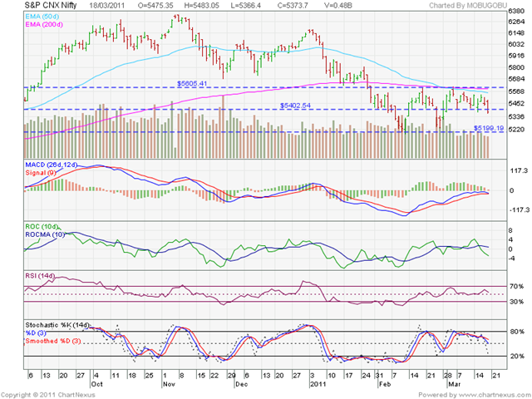Click the open value O=5475.35

[x=155, y=6]
